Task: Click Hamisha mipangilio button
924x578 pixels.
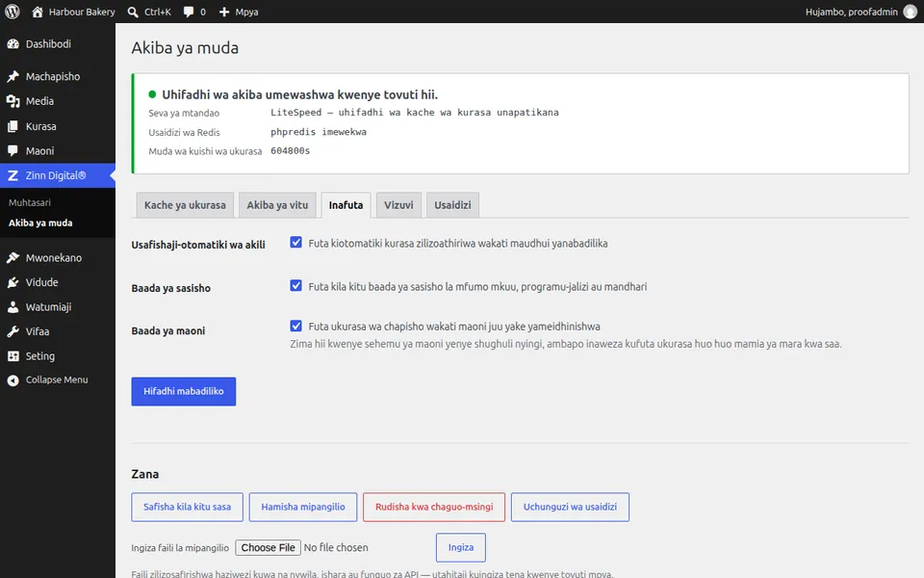Action: [x=303, y=508]
